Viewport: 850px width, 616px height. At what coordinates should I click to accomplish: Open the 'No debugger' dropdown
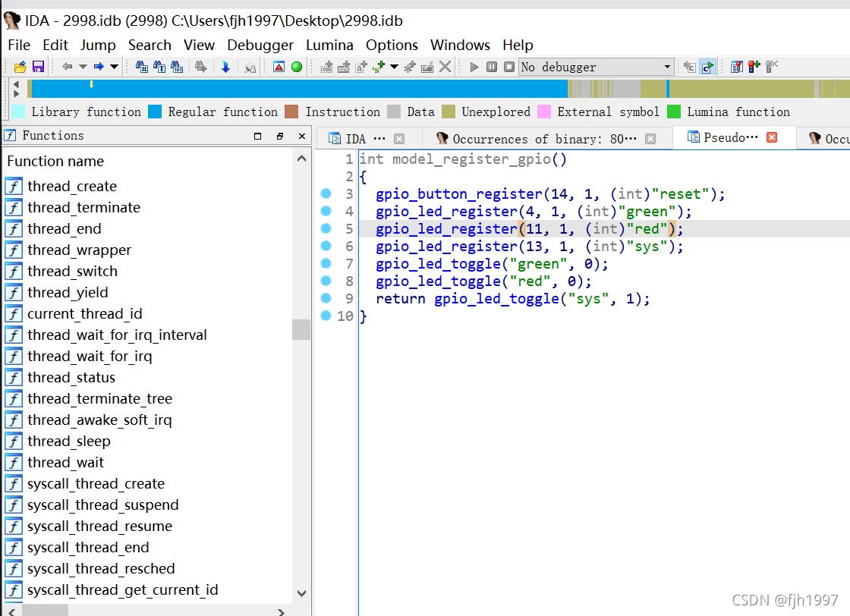pos(597,67)
